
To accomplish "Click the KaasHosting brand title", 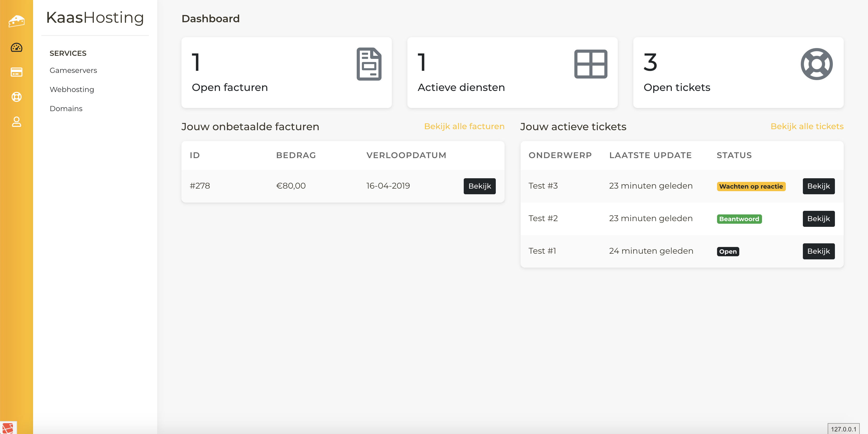I will click(x=95, y=18).
